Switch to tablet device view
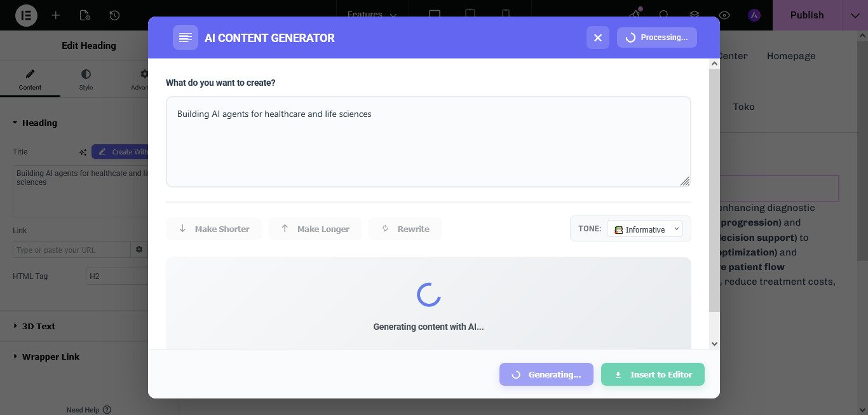The image size is (868, 415). [x=470, y=15]
